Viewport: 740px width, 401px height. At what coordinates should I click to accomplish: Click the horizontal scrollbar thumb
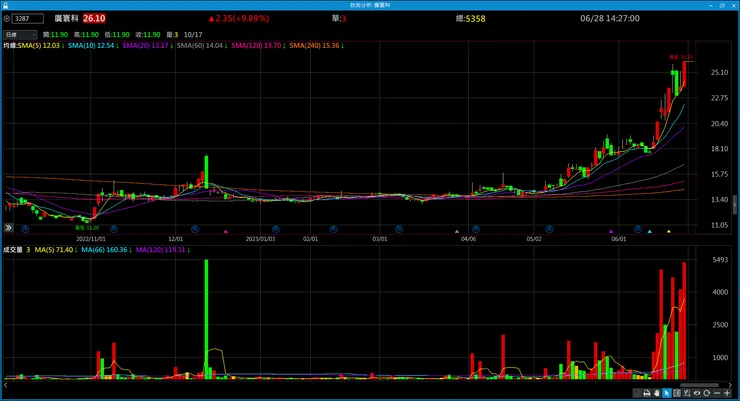point(701,385)
